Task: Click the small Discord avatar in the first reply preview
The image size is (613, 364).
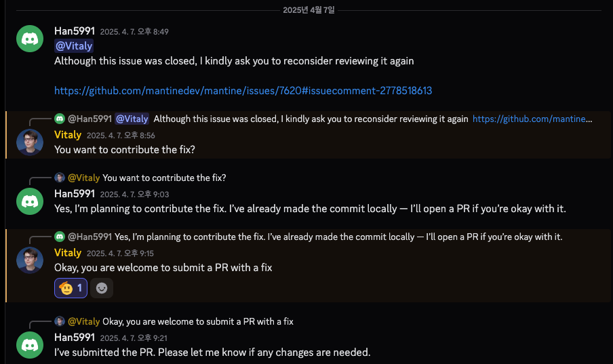Action: (x=60, y=119)
